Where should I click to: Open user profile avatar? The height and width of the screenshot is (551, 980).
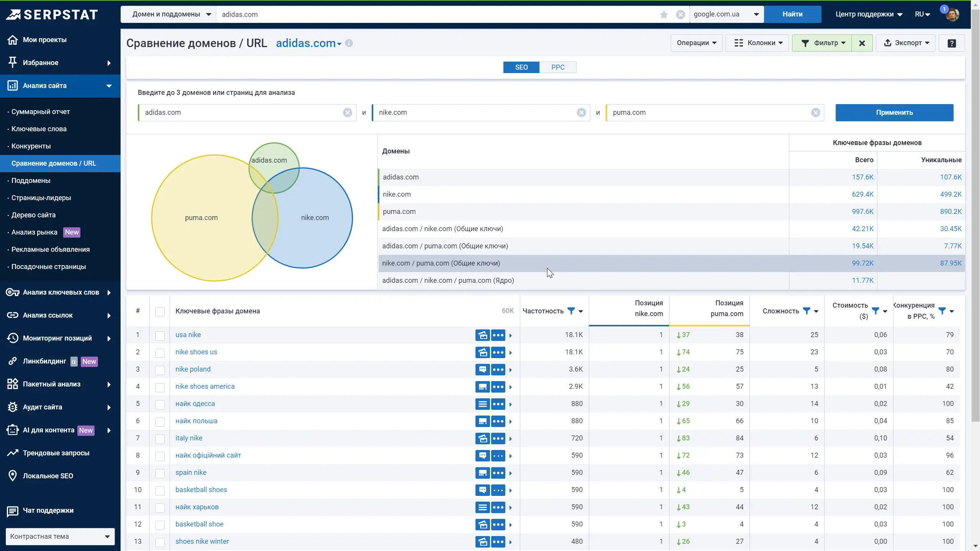pos(952,15)
